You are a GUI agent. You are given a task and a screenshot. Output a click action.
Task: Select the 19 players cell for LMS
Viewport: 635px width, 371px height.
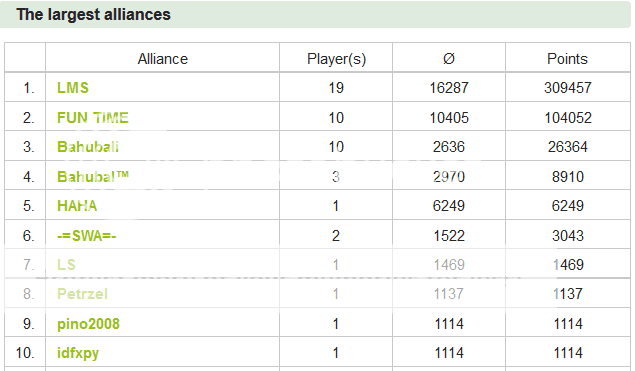pos(336,87)
